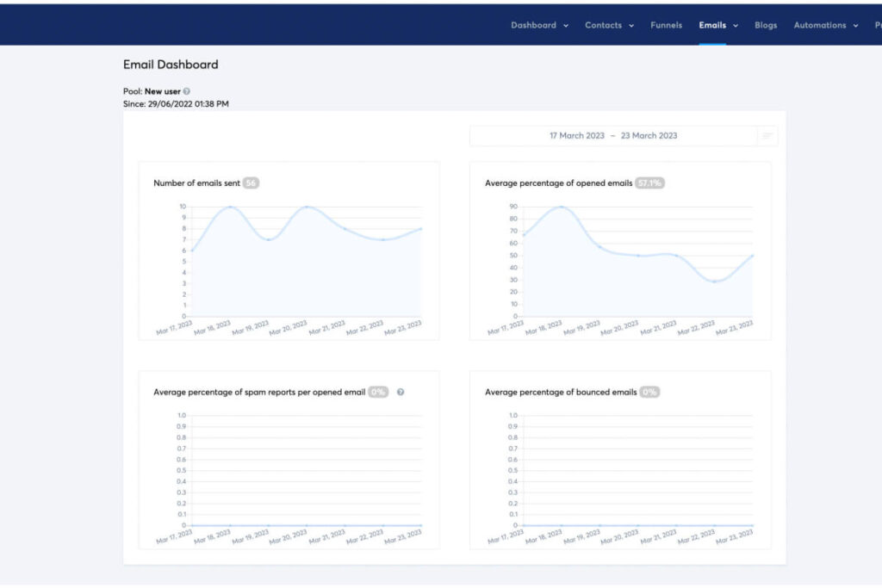This screenshot has height=588, width=882.
Task: Open the Funnels menu item
Action: tap(667, 25)
